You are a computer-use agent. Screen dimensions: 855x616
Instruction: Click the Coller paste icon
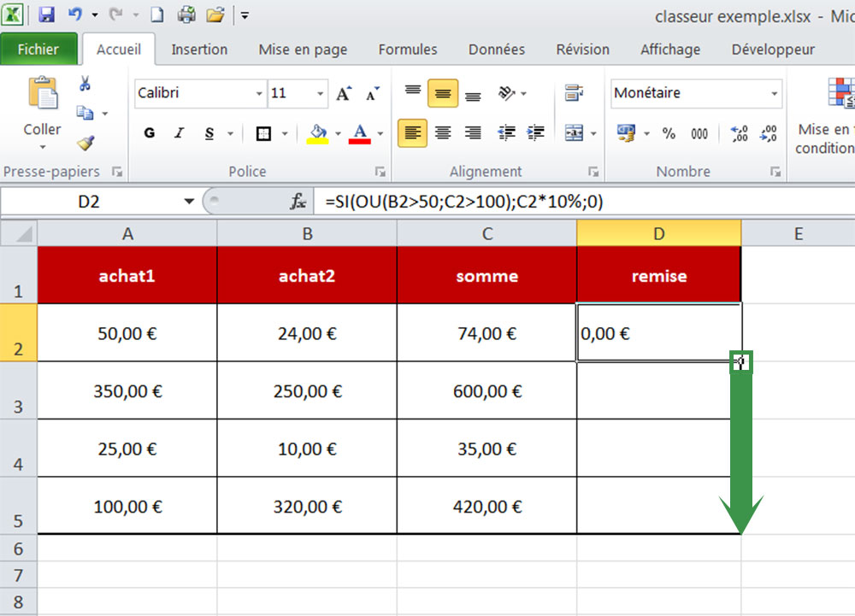coord(43,94)
